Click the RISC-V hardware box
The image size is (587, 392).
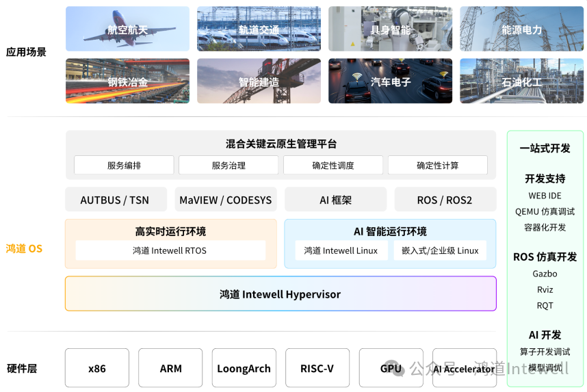317,368
